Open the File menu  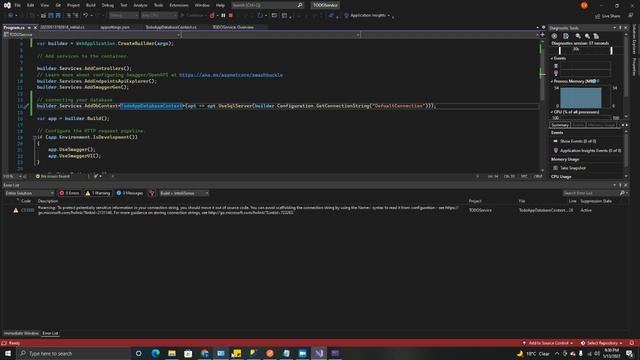18,5
